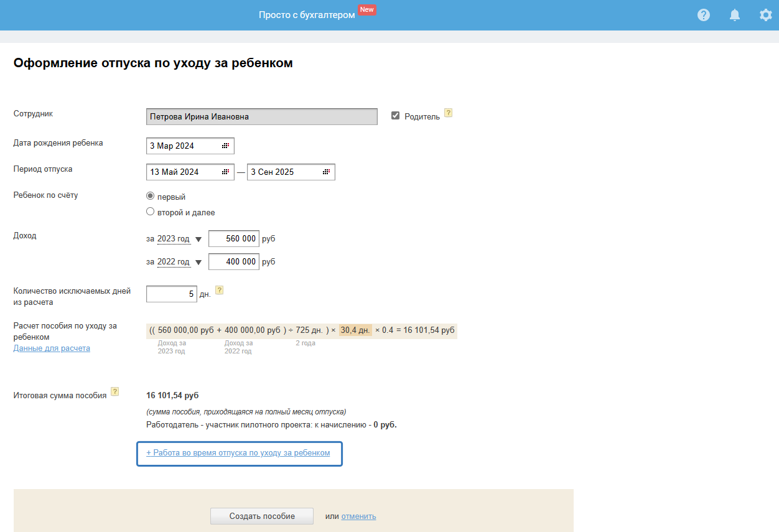The height and width of the screenshot is (532, 779).
Task: Click the 'Создать пособие' button
Action: click(x=261, y=516)
